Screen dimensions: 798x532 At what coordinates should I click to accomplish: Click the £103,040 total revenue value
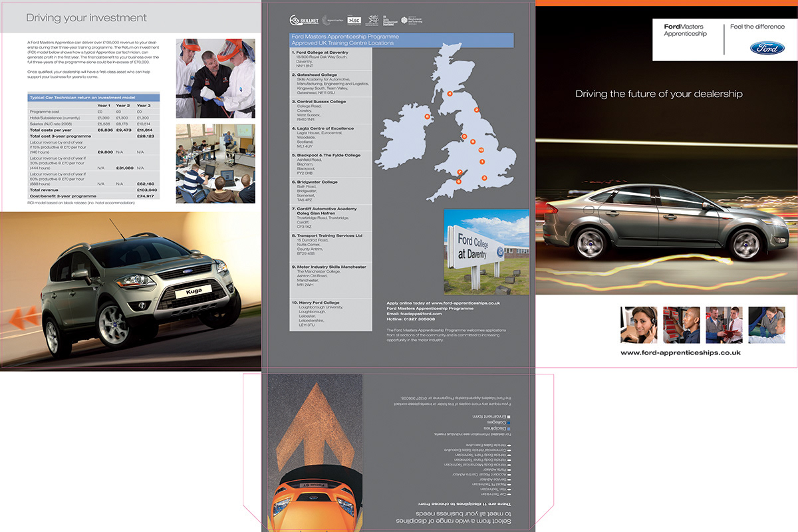point(146,190)
